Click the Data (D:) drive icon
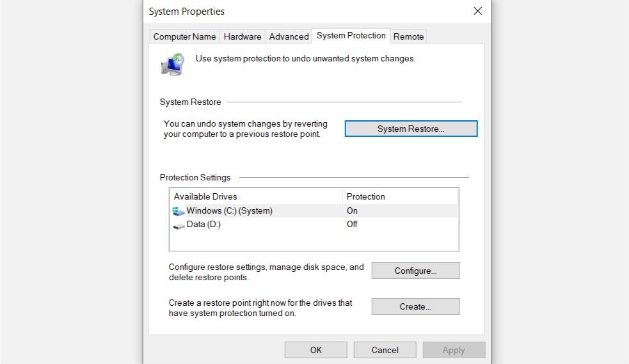629x364 pixels. (x=179, y=225)
